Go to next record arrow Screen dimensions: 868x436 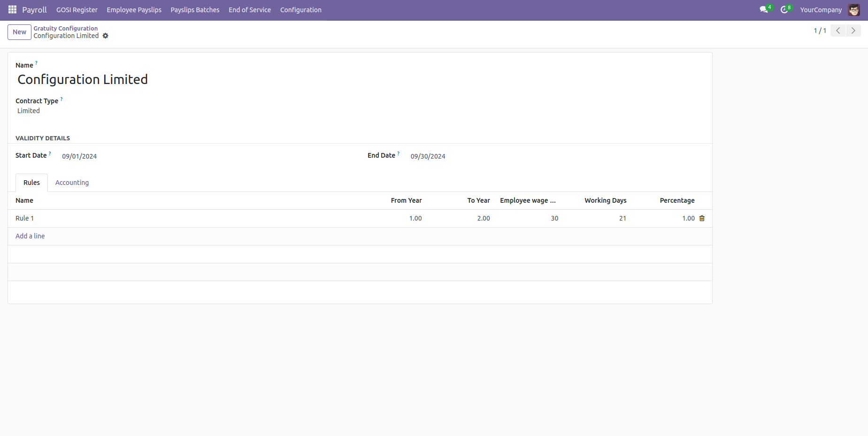click(x=853, y=31)
